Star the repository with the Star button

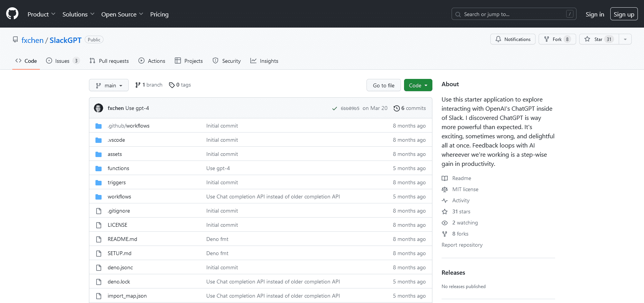pyautogui.click(x=599, y=39)
